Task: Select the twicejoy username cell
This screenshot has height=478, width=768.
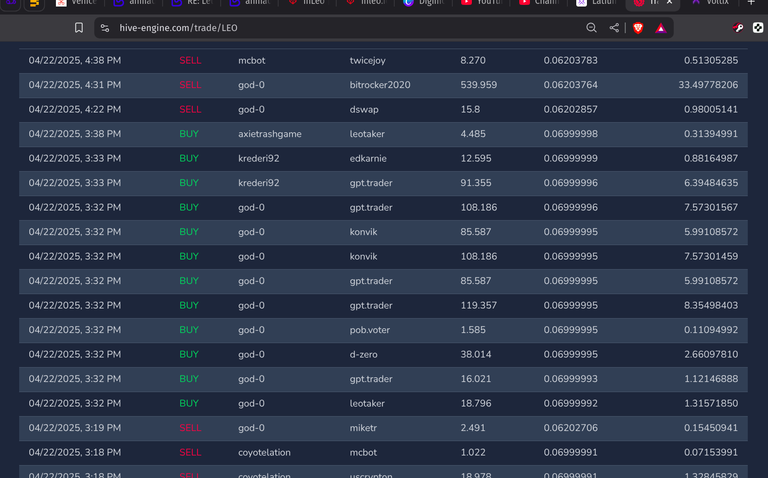Action: [367, 61]
